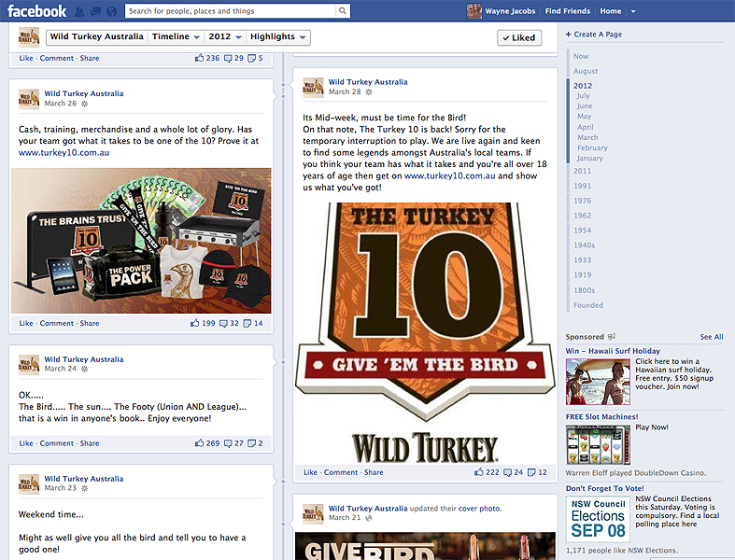Open Win – Hawaii Surf Holiday ad title

[613, 351]
